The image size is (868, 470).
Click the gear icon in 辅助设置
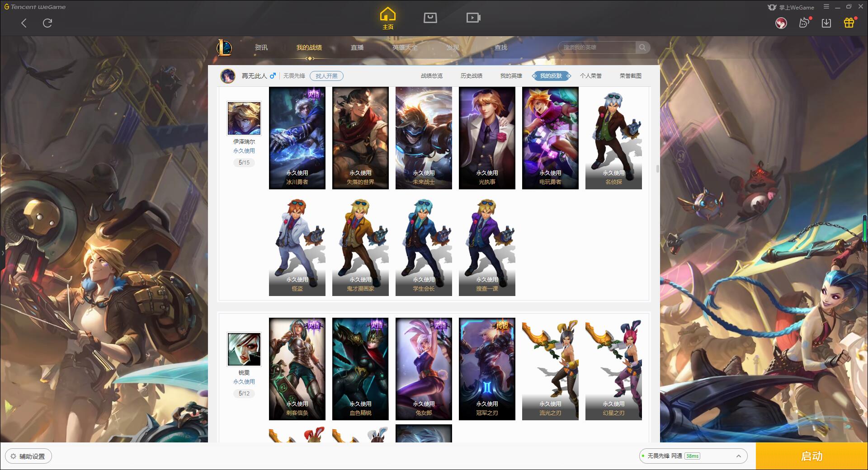pos(13,456)
